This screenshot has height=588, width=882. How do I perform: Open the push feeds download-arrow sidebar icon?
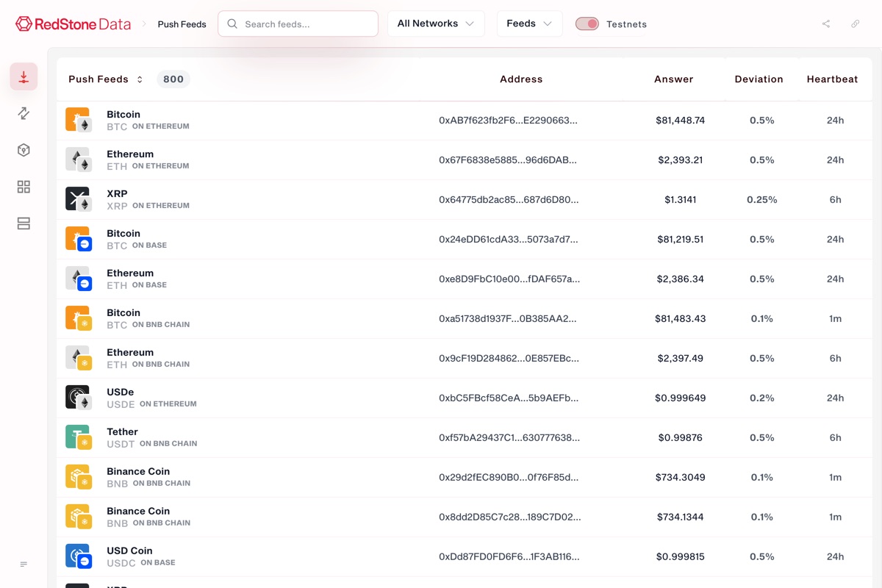point(24,76)
